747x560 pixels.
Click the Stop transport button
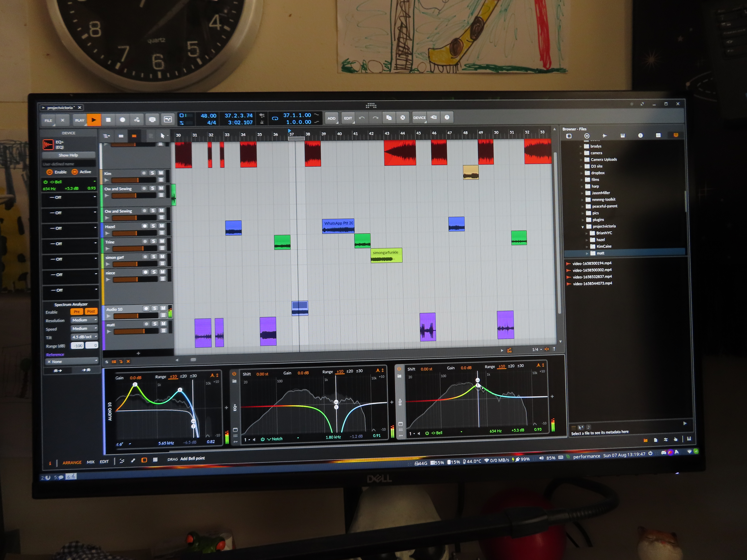[x=108, y=120]
